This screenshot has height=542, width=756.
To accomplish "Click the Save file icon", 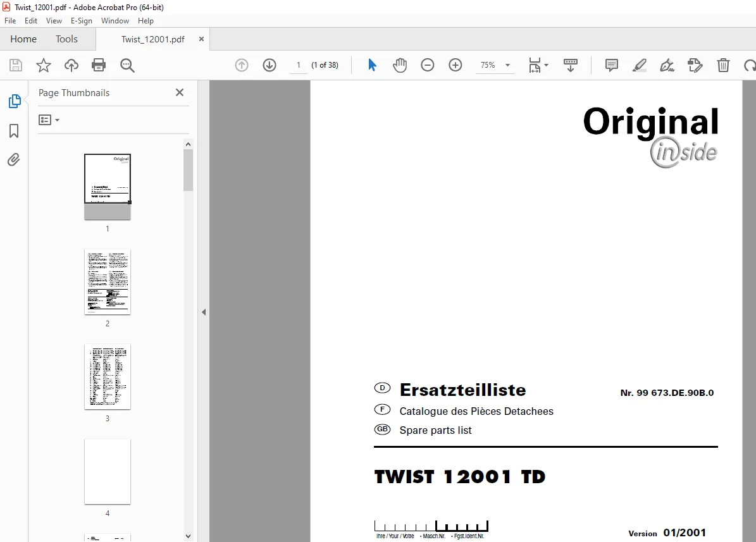I will [x=16, y=65].
